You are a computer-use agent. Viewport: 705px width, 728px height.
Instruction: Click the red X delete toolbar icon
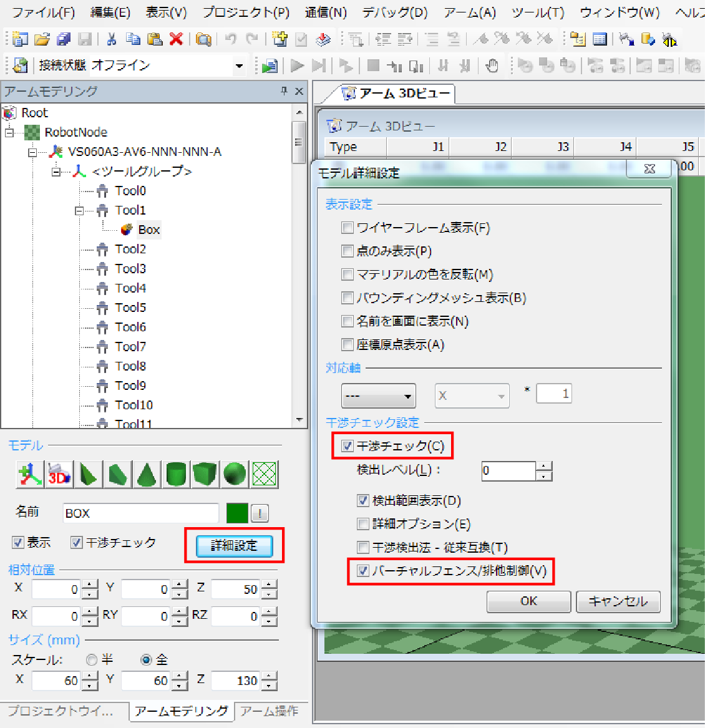pos(176,39)
